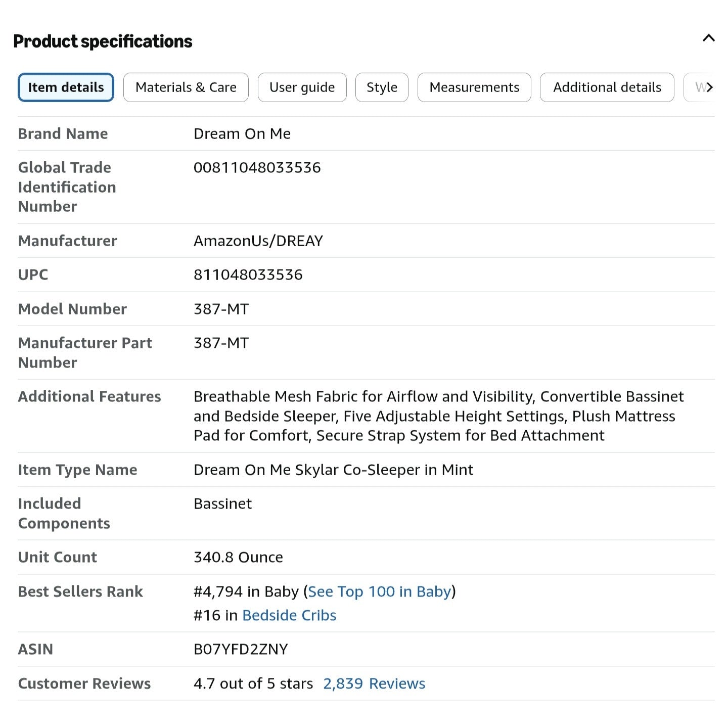
Task: Follow the Bedside Cribs category link
Action: coord(289,615)
